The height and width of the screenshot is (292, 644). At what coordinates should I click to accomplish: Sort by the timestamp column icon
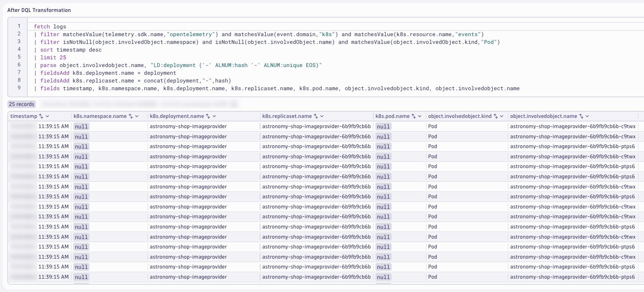point(41,116)
